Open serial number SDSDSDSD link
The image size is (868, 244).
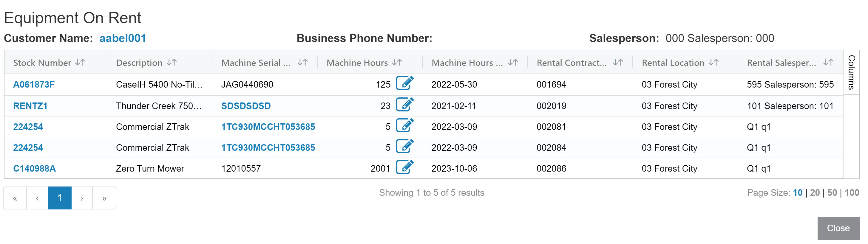[246, 106]
